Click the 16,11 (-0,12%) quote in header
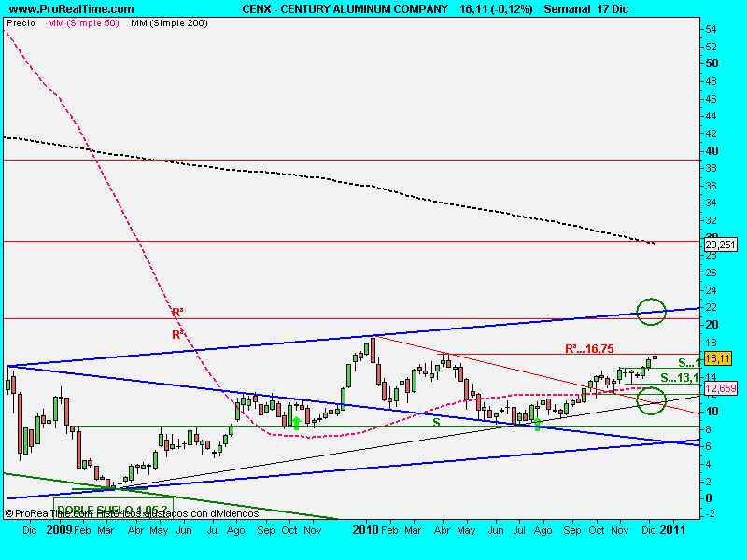Viewport: 747px width, 560px height. click(x=496, y=9)
